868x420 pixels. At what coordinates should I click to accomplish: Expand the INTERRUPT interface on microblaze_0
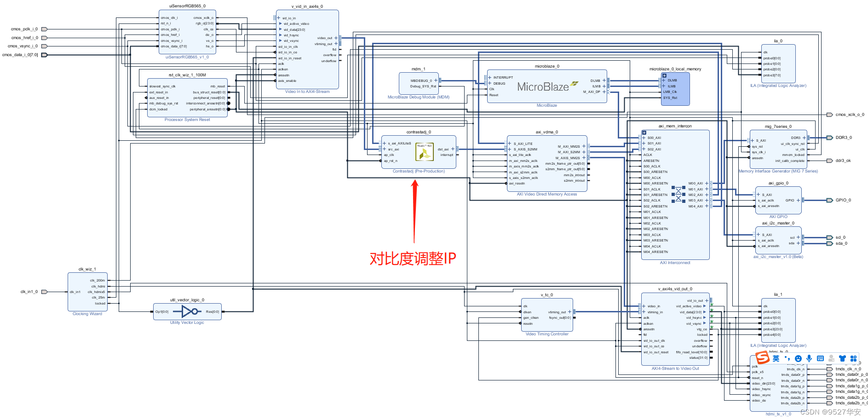pos(490,77)
